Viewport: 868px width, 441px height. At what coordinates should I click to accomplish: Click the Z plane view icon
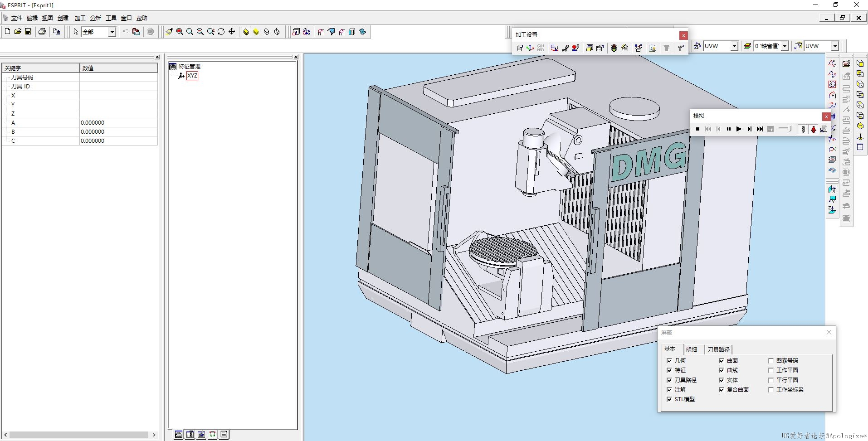pos(832,210)
